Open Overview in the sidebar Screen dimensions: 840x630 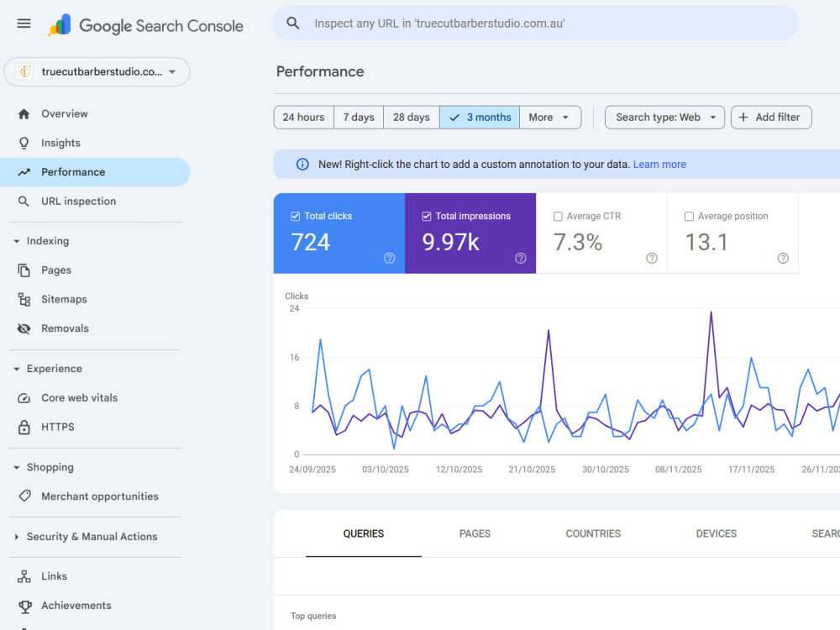click(96, 113)
